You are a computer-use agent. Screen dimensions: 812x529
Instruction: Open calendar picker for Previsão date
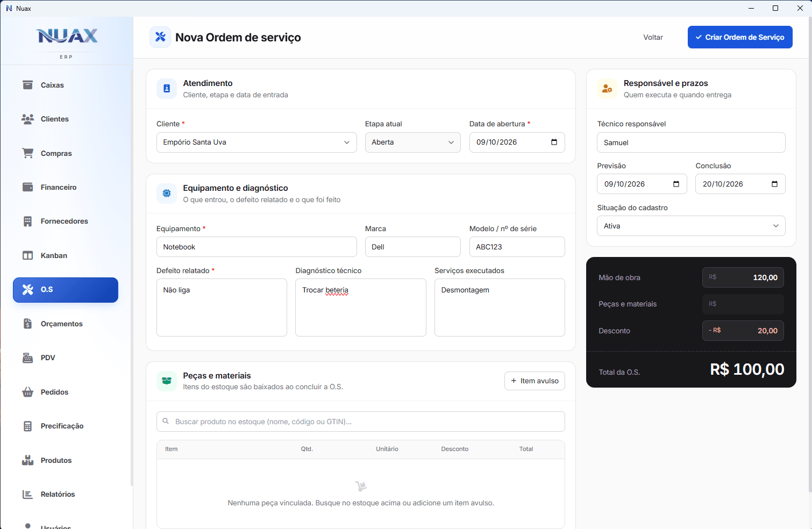[676, 184]
